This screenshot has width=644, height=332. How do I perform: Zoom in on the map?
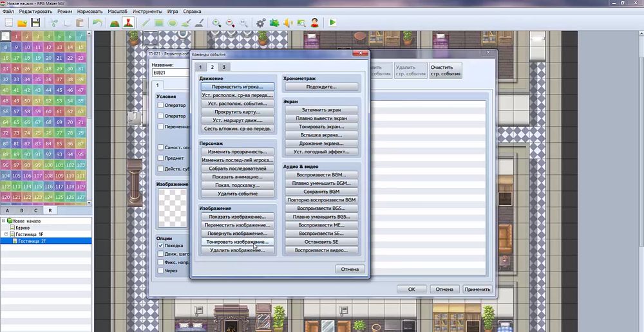click(x=216, y=23)
